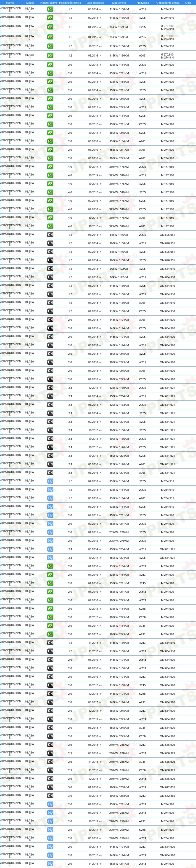Screen dimensions: 196x868
Task: Click petrol icon in 1.6 06.2016 115kW A205 row
Action: (x=50, y=55)
